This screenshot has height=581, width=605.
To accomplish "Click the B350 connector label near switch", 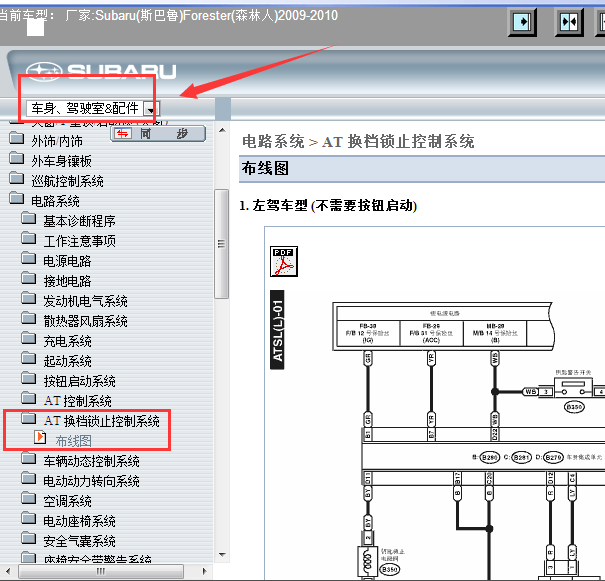I will [574, 407].
